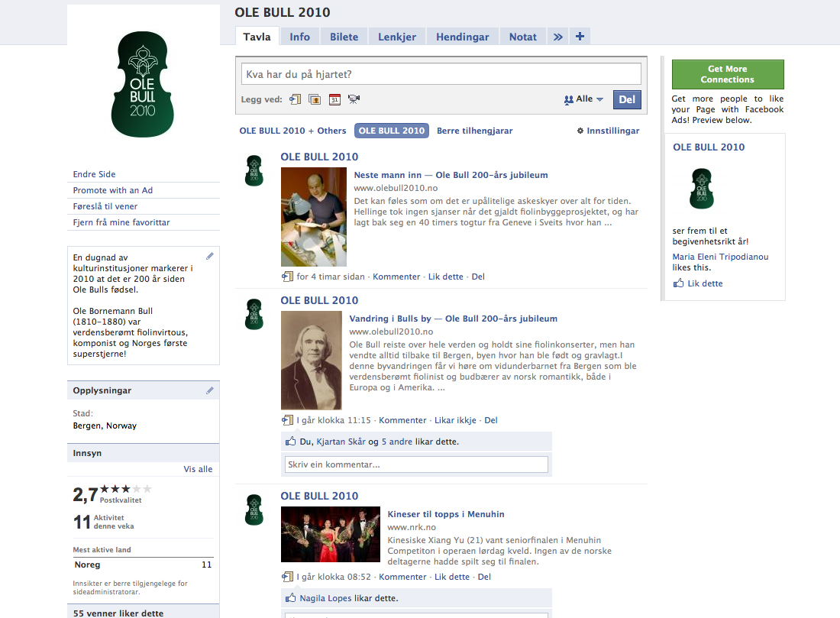Click Kommenter on the Kineser post
The height and width of the screenshot is (618, 840).
402,577
